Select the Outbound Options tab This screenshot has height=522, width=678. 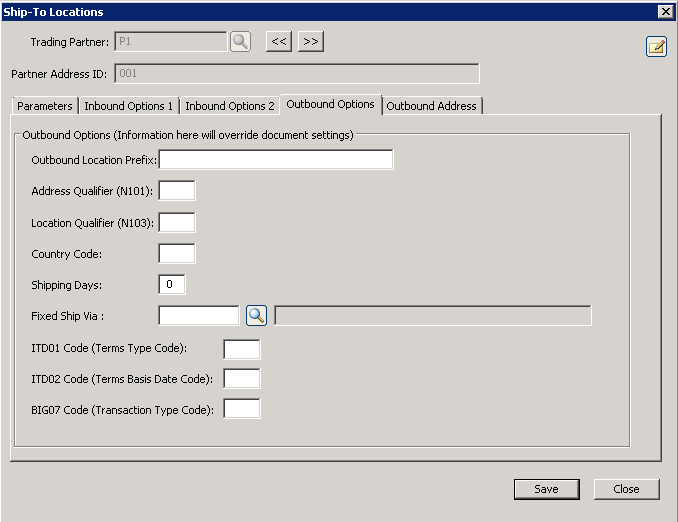[x=330, y=104]
